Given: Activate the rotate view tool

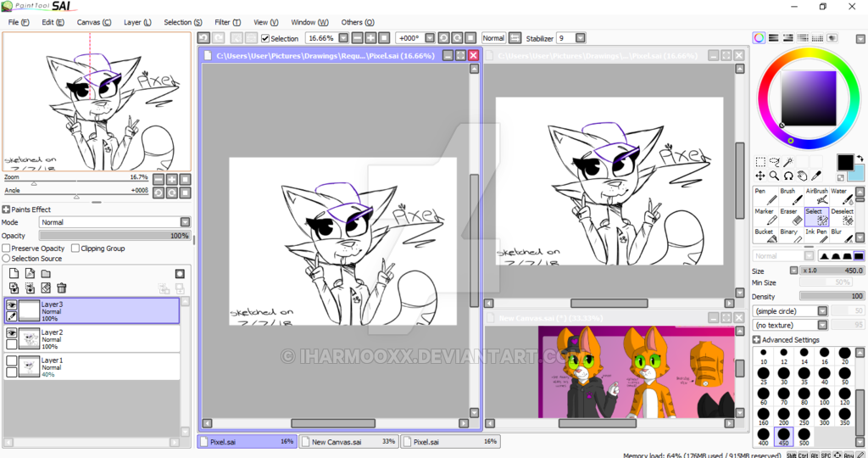Looking at the screenshot, I should (x=787, y=176).
